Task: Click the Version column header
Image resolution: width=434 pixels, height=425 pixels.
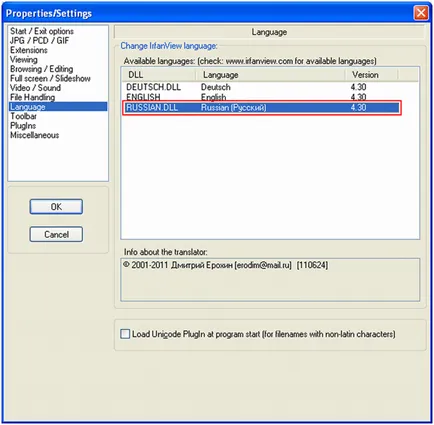Action: click(371, 75)
